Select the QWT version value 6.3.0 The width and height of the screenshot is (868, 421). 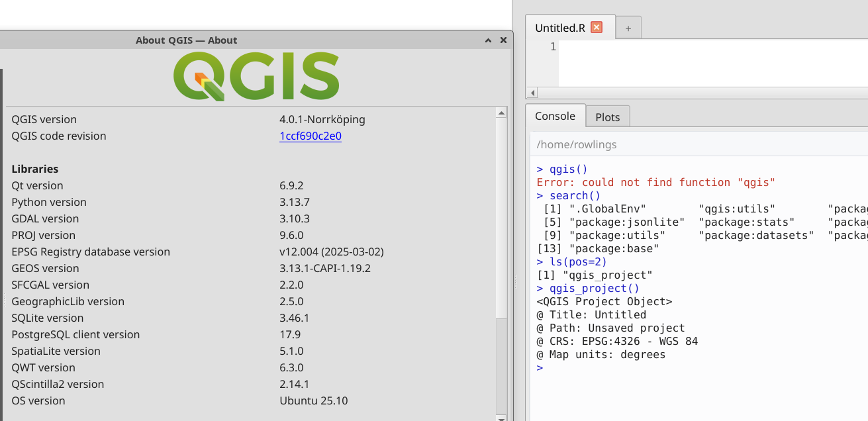click(x=291, y=367)
